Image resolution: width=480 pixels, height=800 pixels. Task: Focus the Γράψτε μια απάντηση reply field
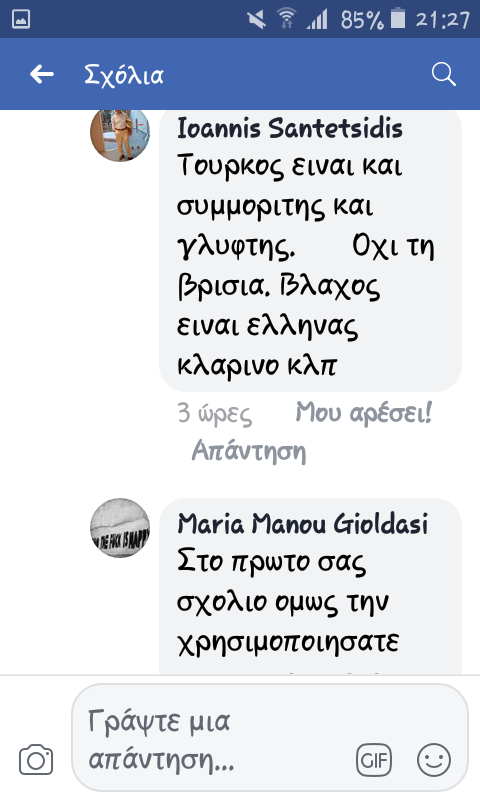coord(270,738)
